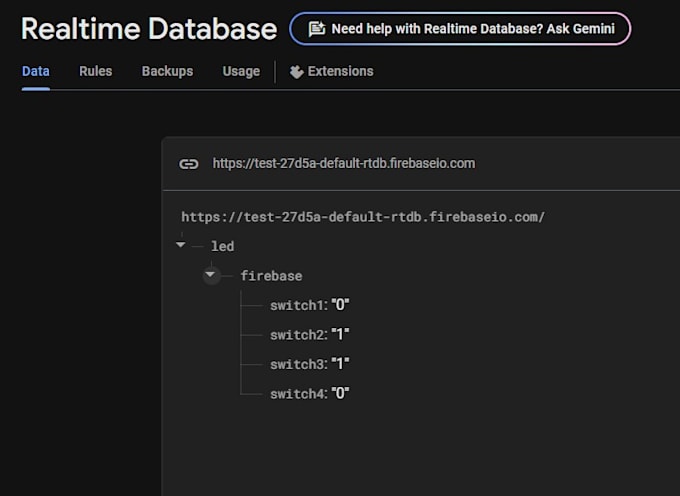Edit the switch1 value "0"
Viewport: 680px width, 496px height.
point(340,305)
